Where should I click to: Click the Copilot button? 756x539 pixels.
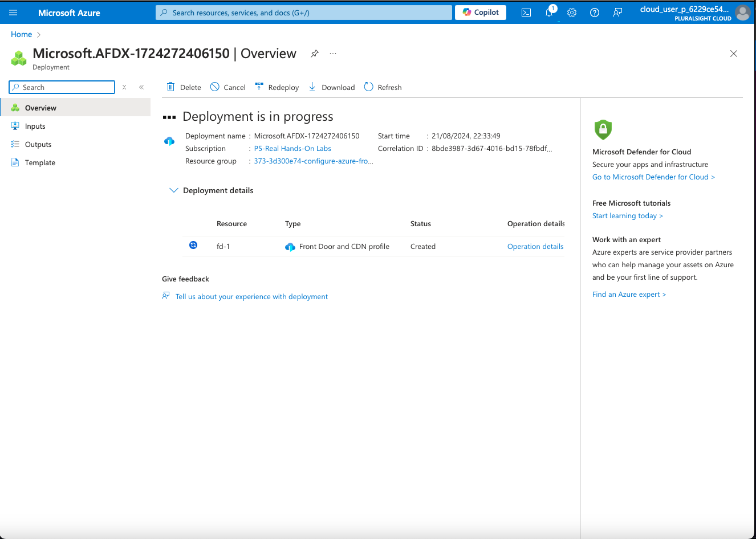point(481,13)
